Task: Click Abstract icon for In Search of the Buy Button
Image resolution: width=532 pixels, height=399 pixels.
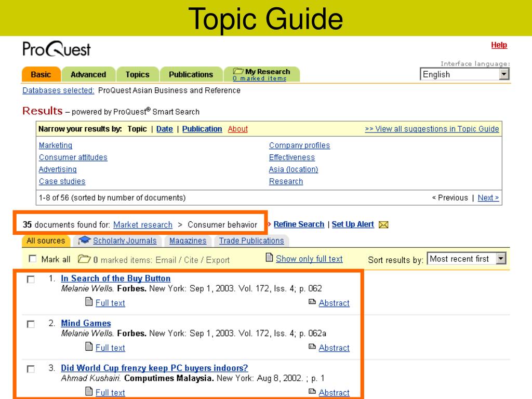Action: pos(312,302)
